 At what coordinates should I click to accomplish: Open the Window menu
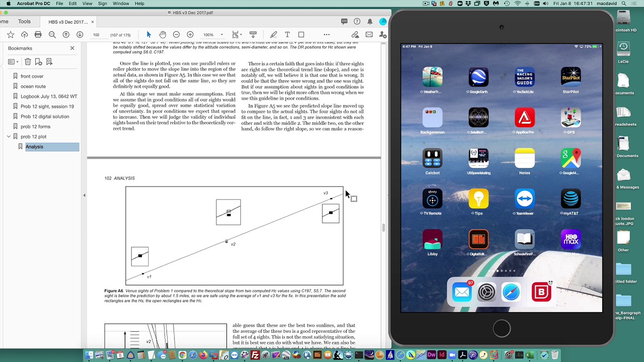tap(121, 4)
